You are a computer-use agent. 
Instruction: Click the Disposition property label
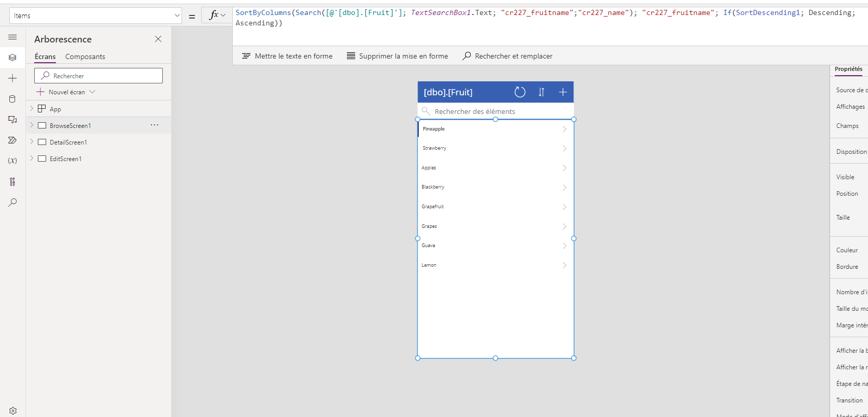pyautogui.click(x=851, y=152)
